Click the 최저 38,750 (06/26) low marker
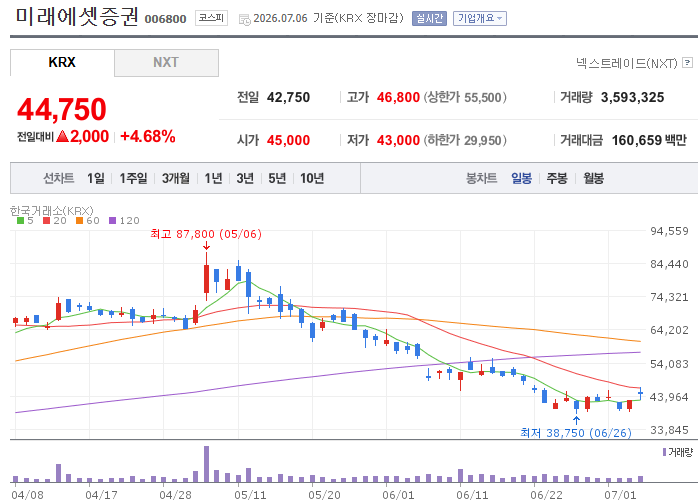The width and height of the screenshot is (698, 504). [576, 433]
